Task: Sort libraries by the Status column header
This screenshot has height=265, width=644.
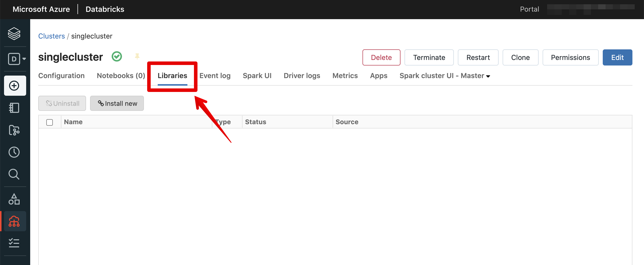Action: coord(255,122)
